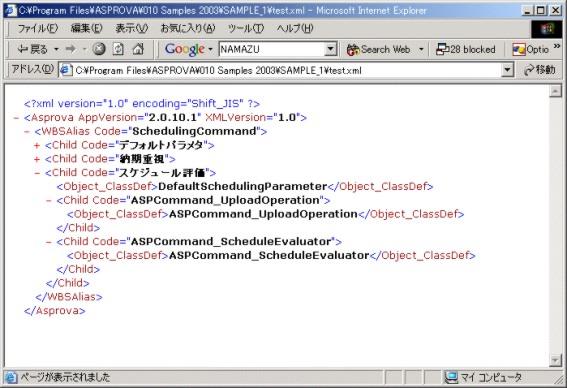Click the 移動 Go button

tap(540, 70)
